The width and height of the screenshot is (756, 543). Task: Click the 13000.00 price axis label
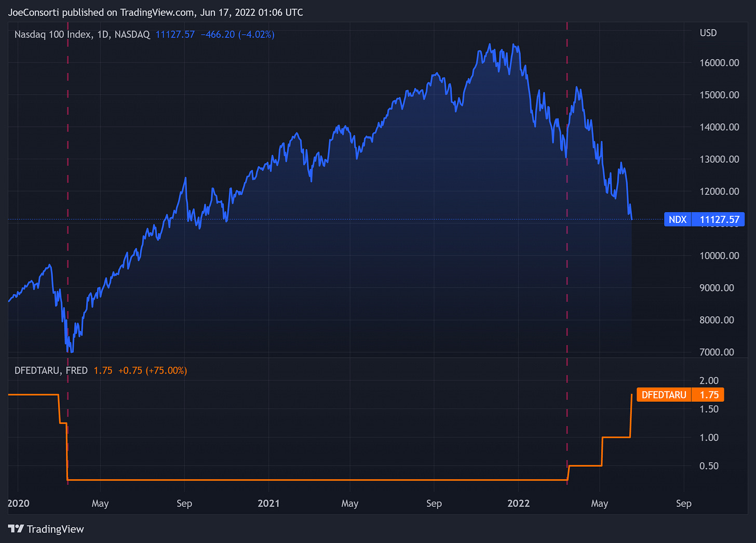tap(719, 160)
